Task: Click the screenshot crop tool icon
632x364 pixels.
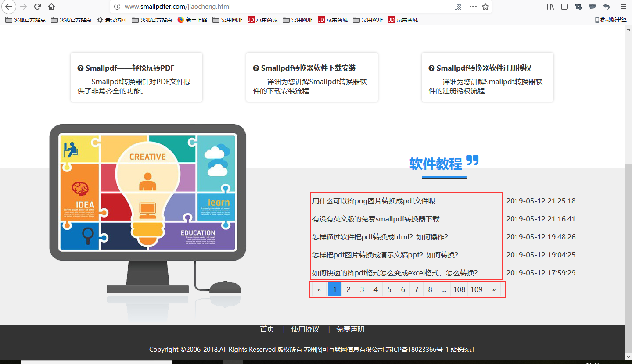Action: click(x=578, y=7)
